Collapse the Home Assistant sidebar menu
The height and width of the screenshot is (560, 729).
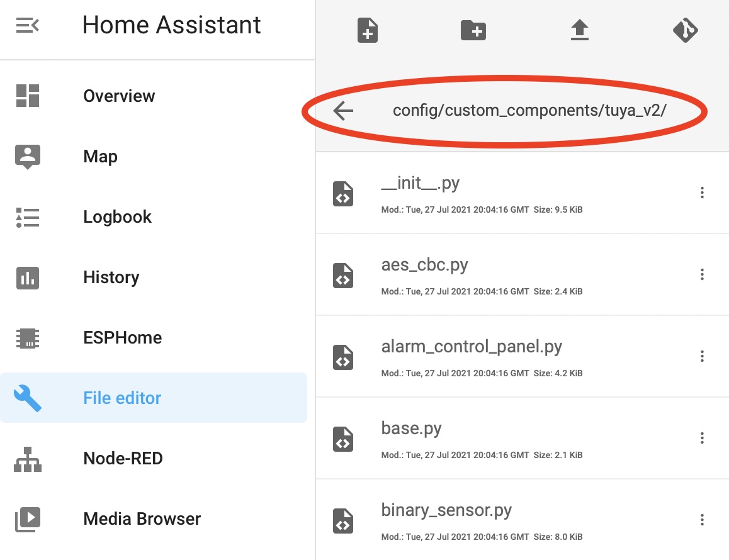click(x=28, y=26)
